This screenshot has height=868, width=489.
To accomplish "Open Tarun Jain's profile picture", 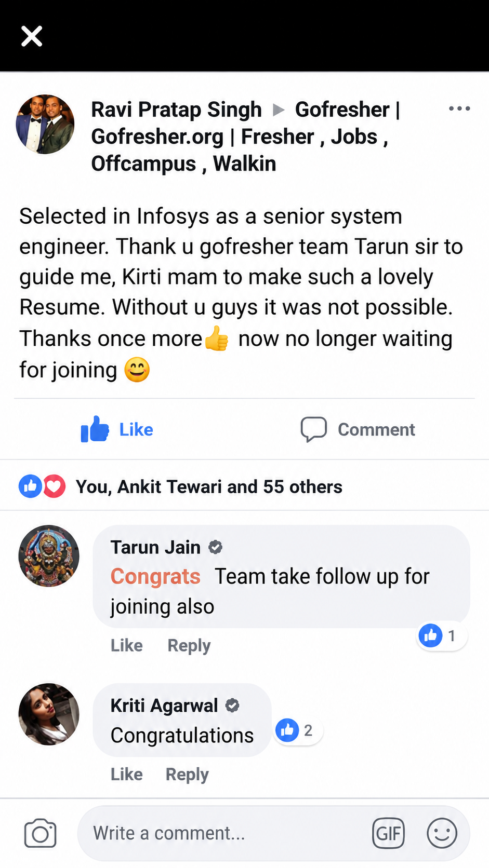I will click(49, 556).
